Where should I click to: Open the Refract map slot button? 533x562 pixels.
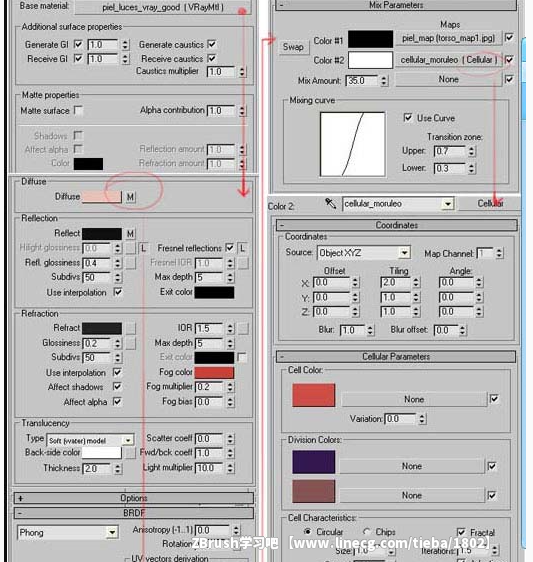pos(130,328)
